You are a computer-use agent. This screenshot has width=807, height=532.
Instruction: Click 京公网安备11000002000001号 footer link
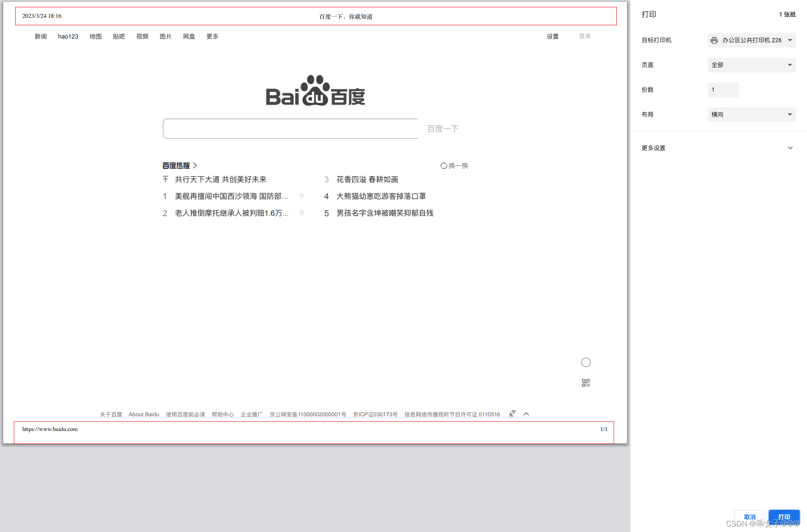[308, 414]
